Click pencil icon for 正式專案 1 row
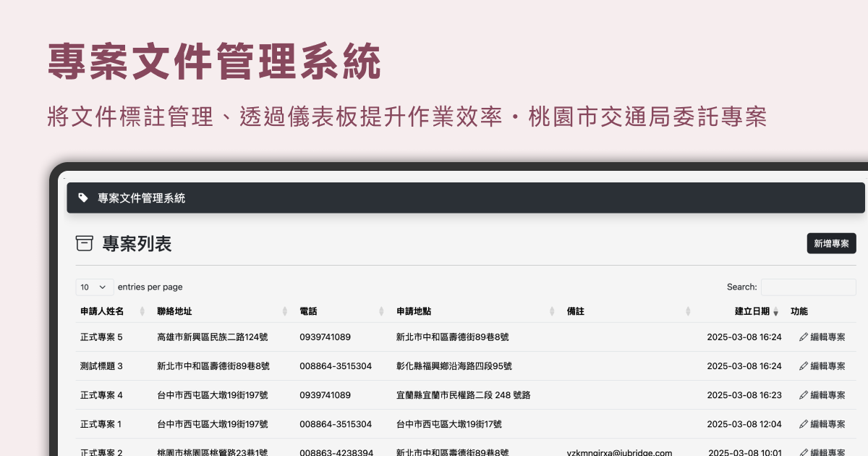The image size is (868, 456). (803, 424)
